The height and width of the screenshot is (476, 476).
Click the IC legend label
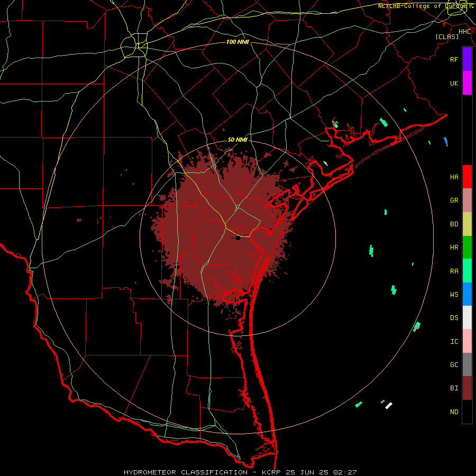454,342
